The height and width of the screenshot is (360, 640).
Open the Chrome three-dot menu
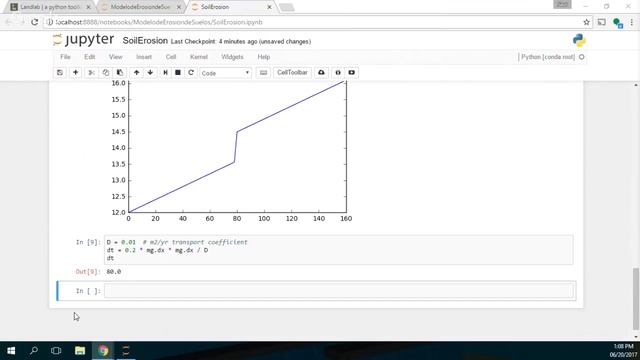[631, 22]
